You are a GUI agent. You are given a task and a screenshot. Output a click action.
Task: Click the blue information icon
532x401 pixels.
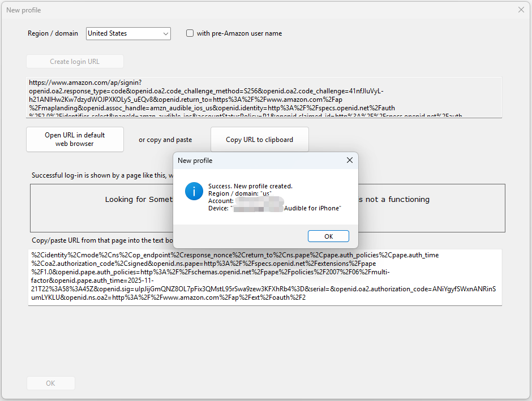pyautogui.click(x=194, y=191)
